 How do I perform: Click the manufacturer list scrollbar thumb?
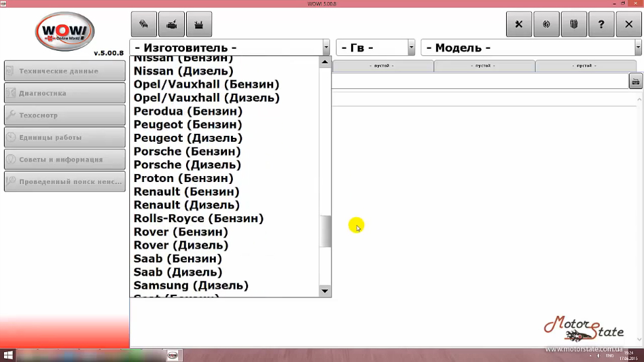[325, 231]
